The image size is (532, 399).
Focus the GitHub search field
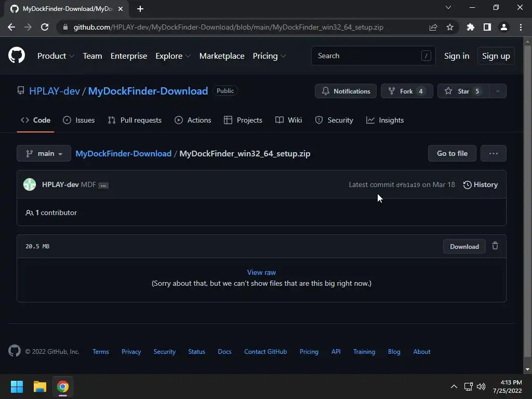click(x=373, y=56)
